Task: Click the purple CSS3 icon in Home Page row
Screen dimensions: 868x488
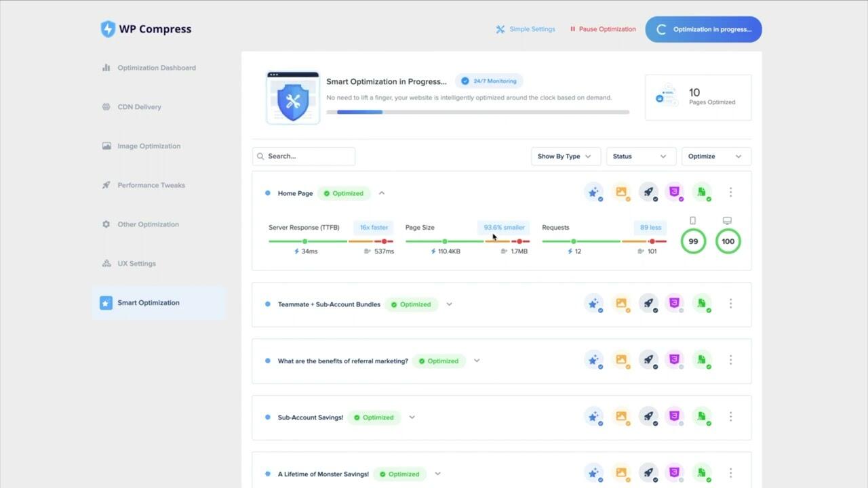Action: pyautogui.click(x=674, y=192)
